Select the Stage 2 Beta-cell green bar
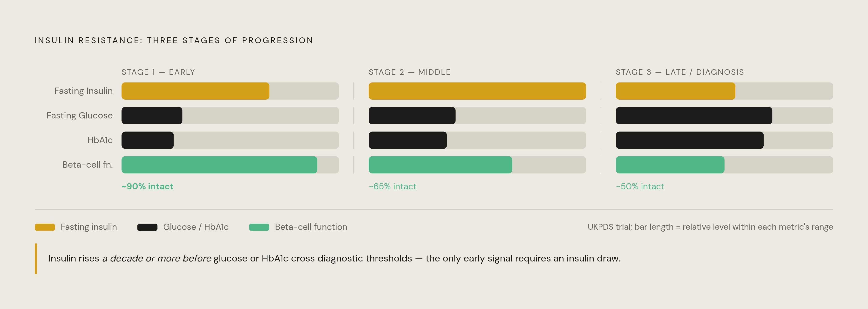This screenshot has height=309, width=868. (x=441, y=165)
